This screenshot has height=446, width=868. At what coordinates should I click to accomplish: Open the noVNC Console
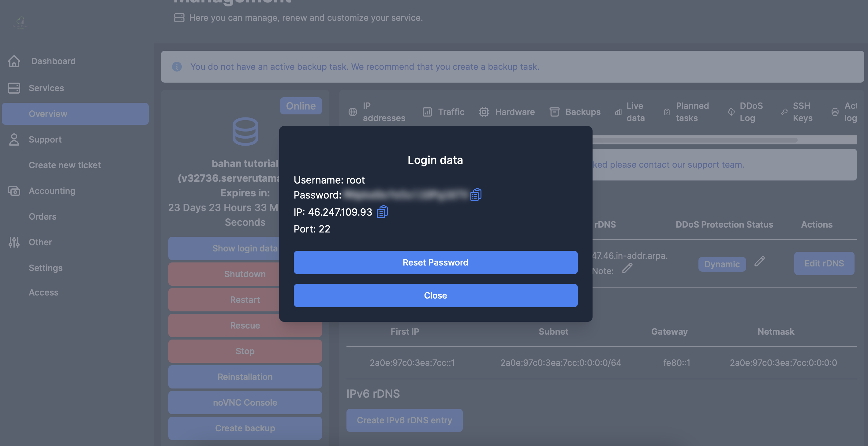click(x=245, y=403)
